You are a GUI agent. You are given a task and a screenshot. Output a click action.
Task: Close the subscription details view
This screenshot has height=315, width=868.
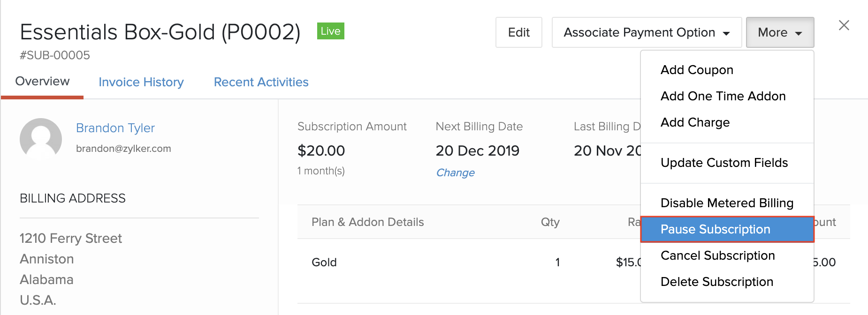tap(844, 26)
